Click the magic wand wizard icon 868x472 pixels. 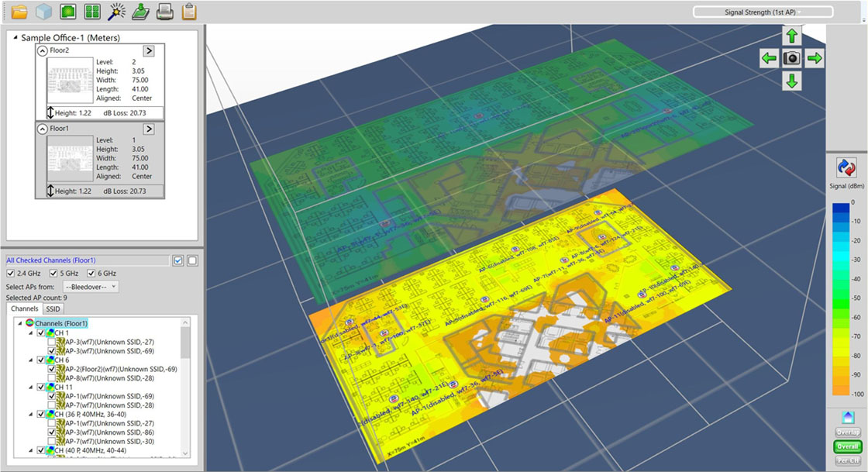[116, 12]
